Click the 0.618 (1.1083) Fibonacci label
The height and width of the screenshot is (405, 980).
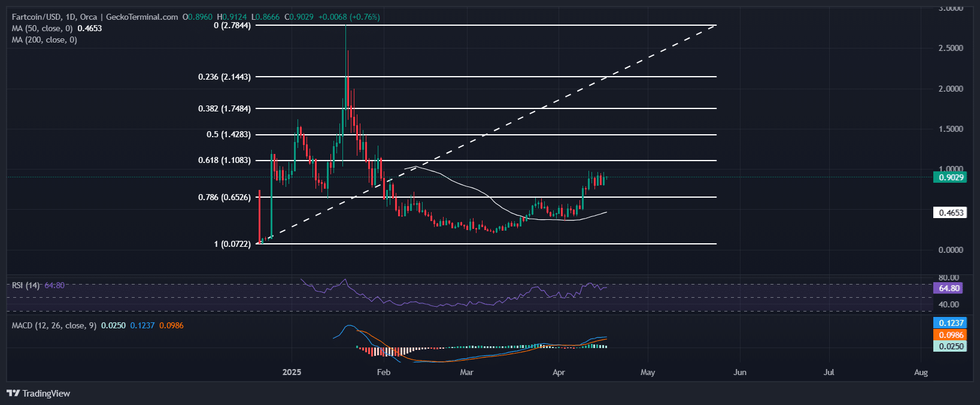coord(224,161)
